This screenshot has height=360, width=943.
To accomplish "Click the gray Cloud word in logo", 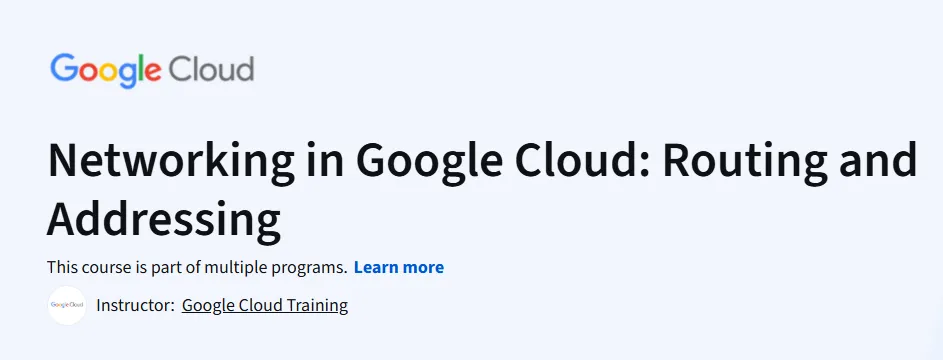I will point(211,68).
